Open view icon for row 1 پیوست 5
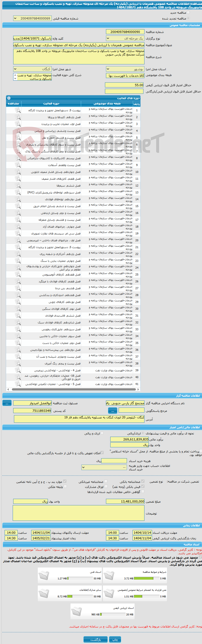Image resolution: width=202 pixels, height=644 pixels. point(17,110)
